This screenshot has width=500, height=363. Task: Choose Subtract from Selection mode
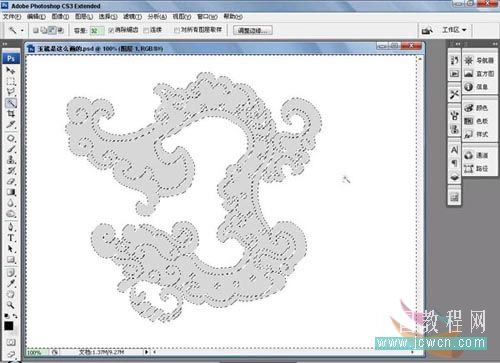click(x=52, y=30)
